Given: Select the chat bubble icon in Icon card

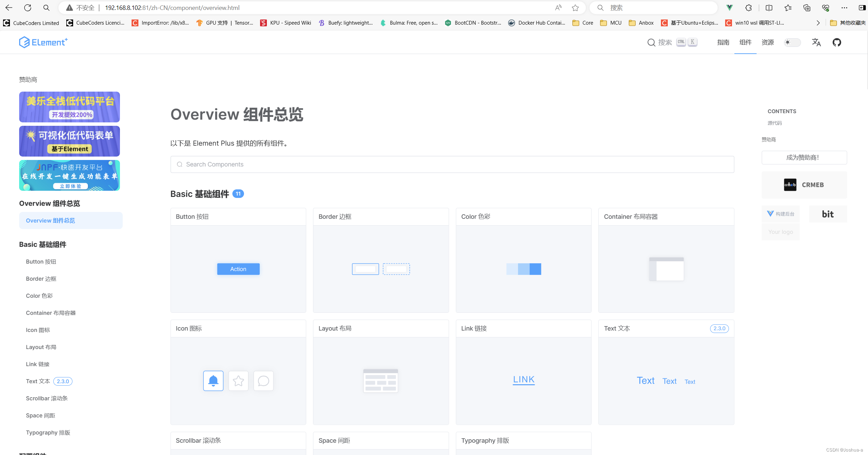Looking at the screenshot, I should tap(263, 380).
